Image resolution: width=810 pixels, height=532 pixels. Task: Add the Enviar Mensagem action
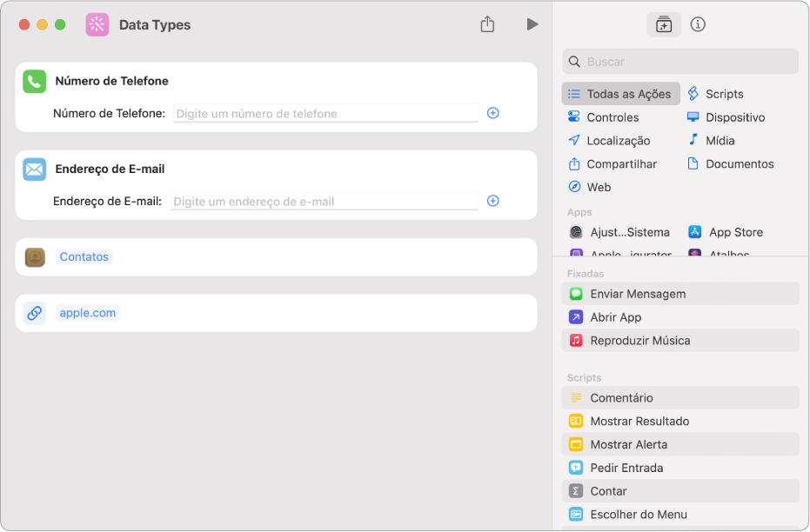click(680, 294)
